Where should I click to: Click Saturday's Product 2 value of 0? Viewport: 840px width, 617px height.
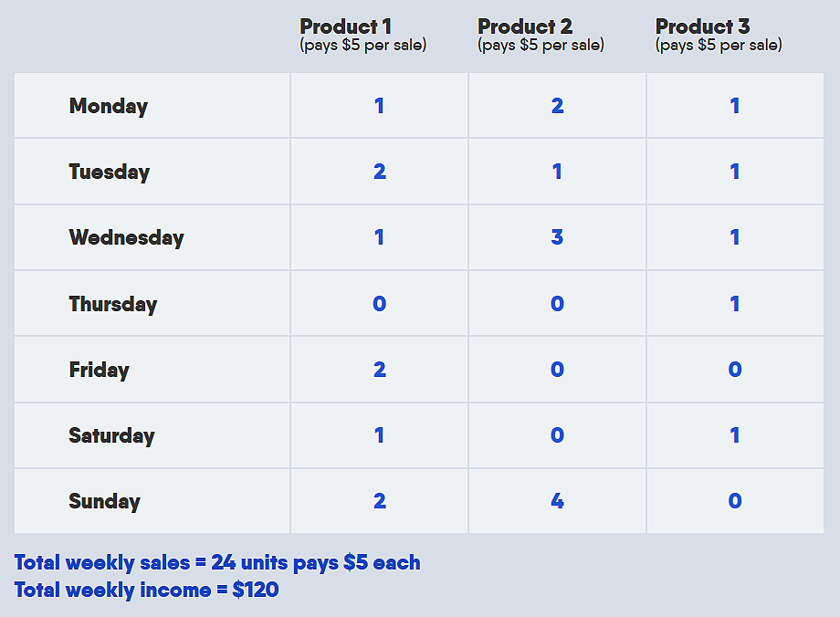pos(557,434)
